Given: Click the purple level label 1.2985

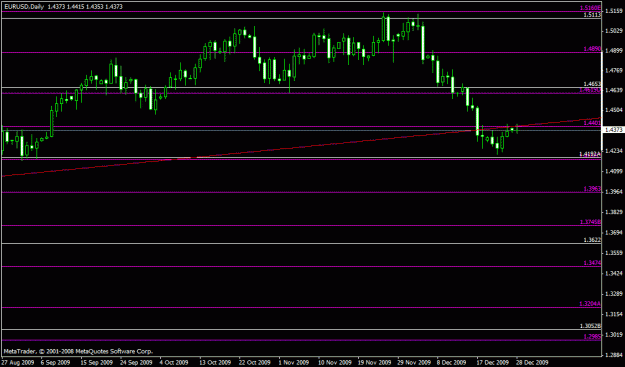Looking at the screenshot, I should pyautogui.click(x=592, y=337).
